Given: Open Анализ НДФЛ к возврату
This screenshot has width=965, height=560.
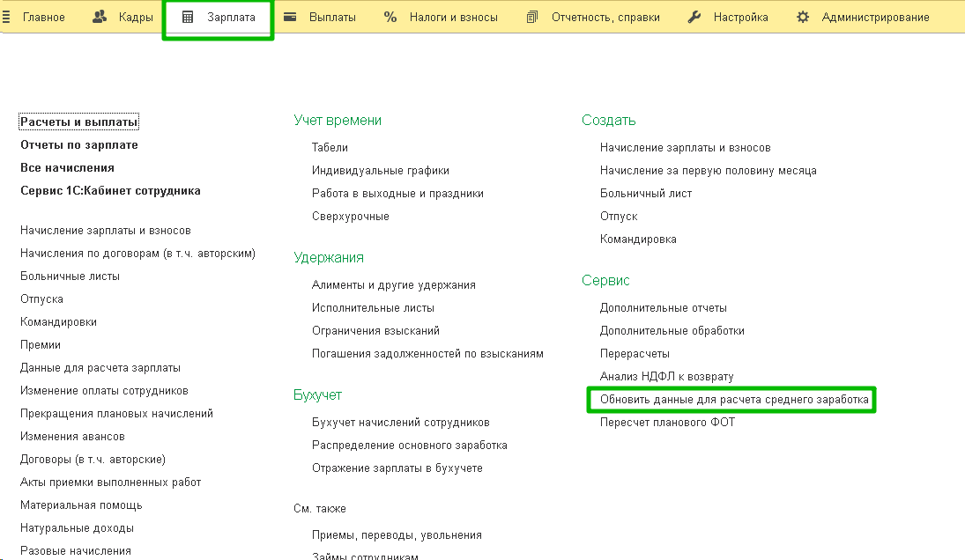Looking at the screenshot, I should coord(666,377).
